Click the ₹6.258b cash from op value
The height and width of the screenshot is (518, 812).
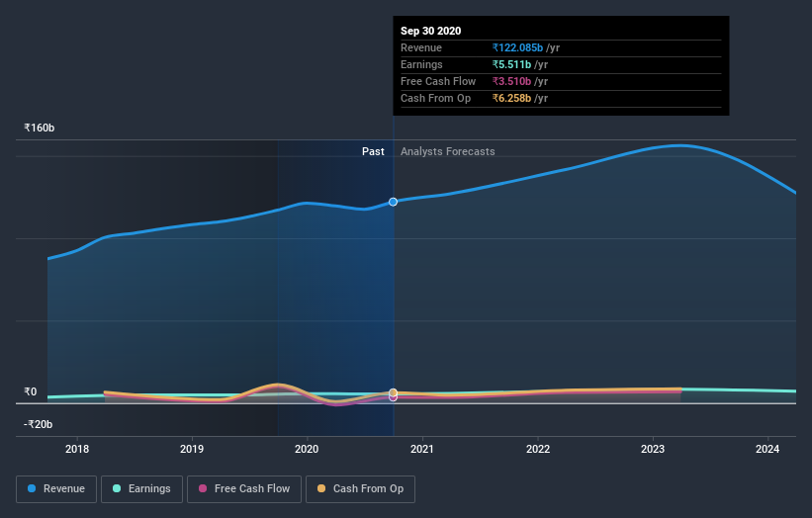[x=511, y=98]
